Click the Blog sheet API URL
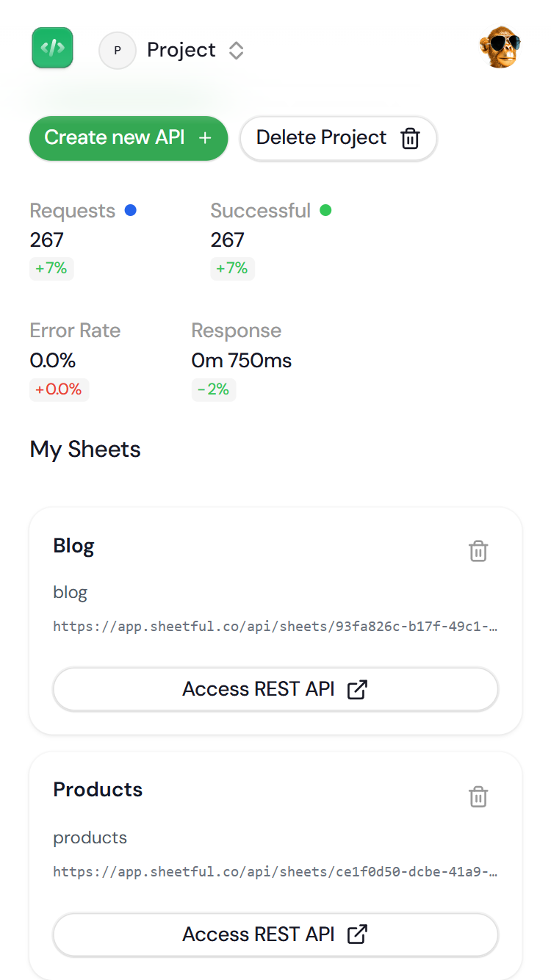Image resolution: width=551 pixels, height=980 pixels. pos(275,627)
